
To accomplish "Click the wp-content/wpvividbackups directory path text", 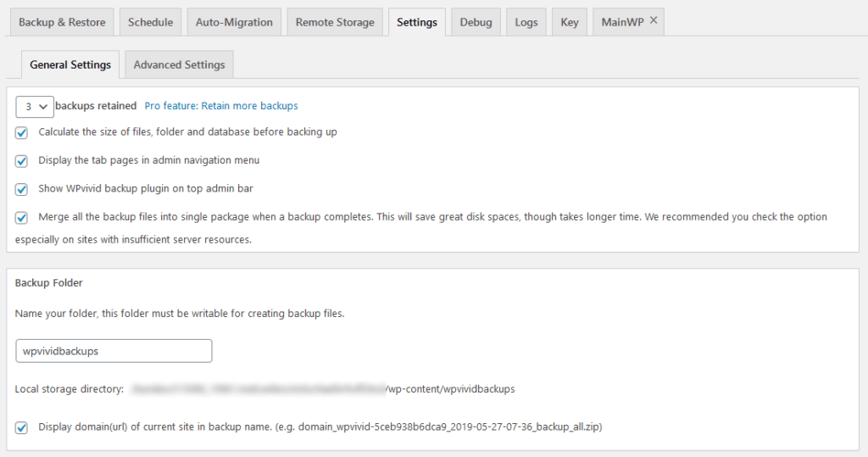I will [451, 389].
